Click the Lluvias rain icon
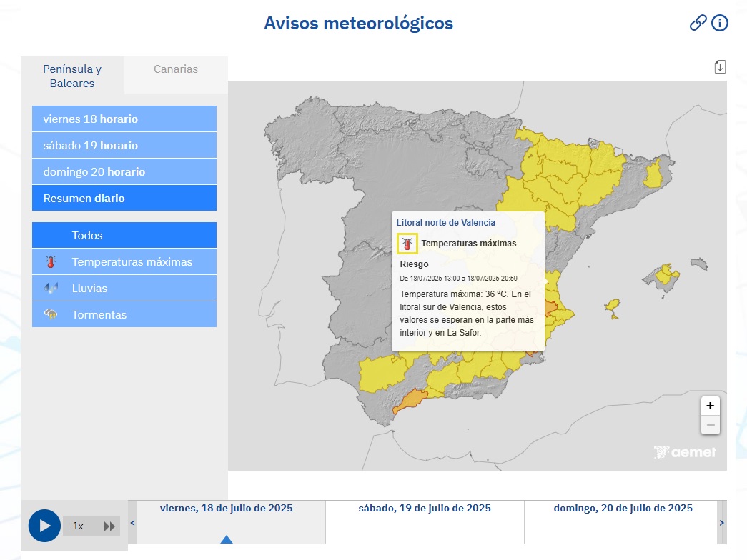The image size is (747, 560). pos(51,288)
